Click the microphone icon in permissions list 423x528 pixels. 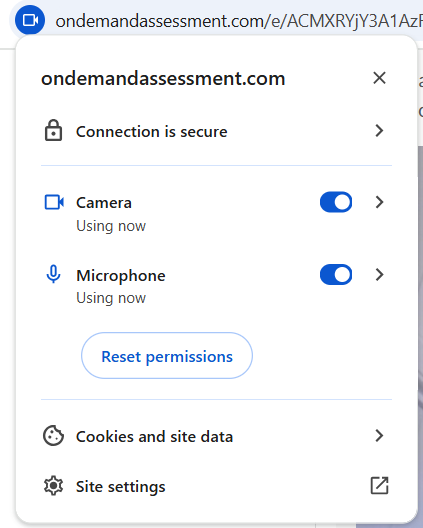pos(53,274)
